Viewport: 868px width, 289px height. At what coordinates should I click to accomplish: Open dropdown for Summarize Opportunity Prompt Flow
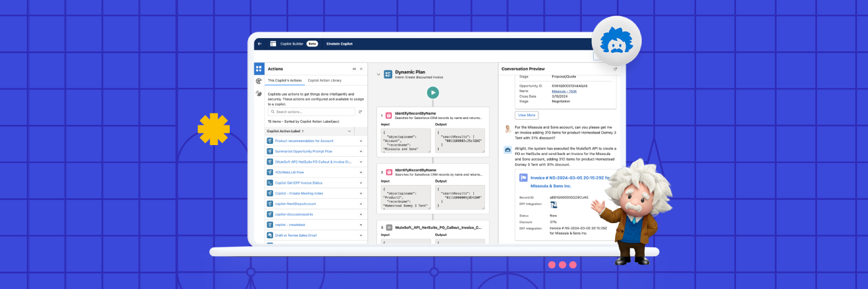tap(361, 151)
